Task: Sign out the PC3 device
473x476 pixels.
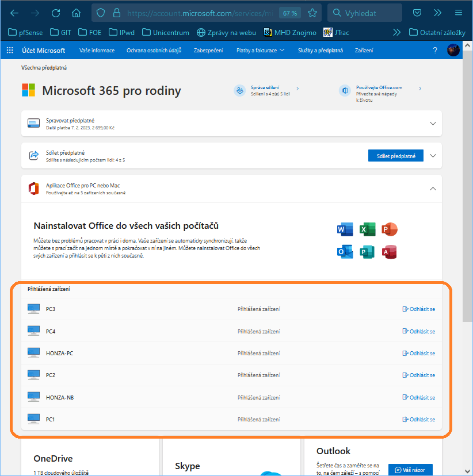Action: 418,309
